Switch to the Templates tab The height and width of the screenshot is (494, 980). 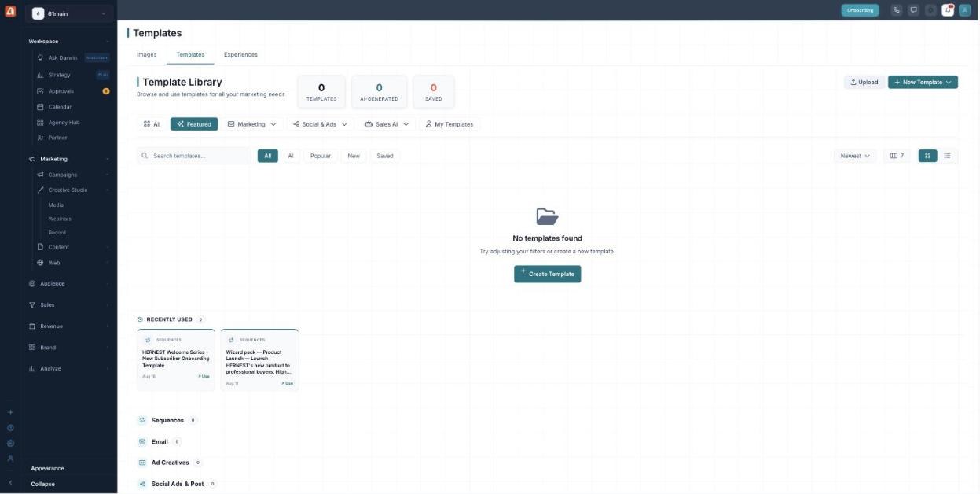[x=190, y=54]
